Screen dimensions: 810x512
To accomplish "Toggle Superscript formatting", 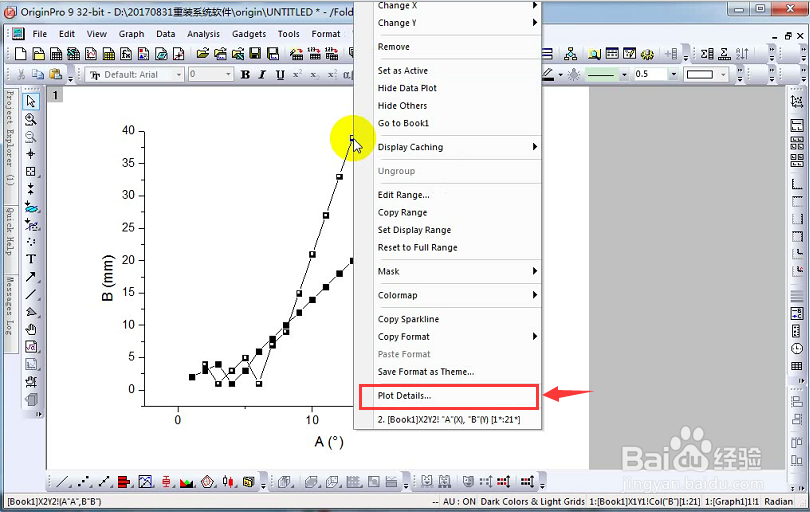I will coord(297,74).
